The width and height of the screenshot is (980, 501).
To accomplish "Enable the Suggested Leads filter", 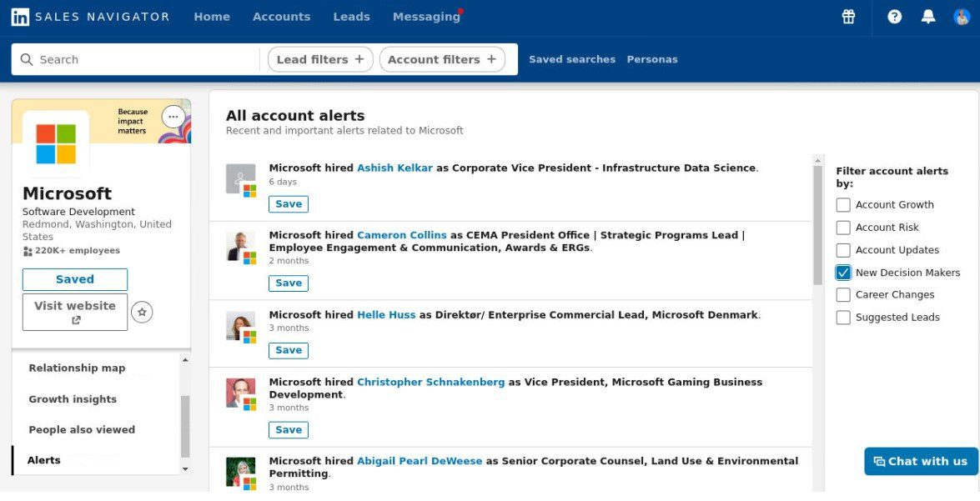I will 843,318.
